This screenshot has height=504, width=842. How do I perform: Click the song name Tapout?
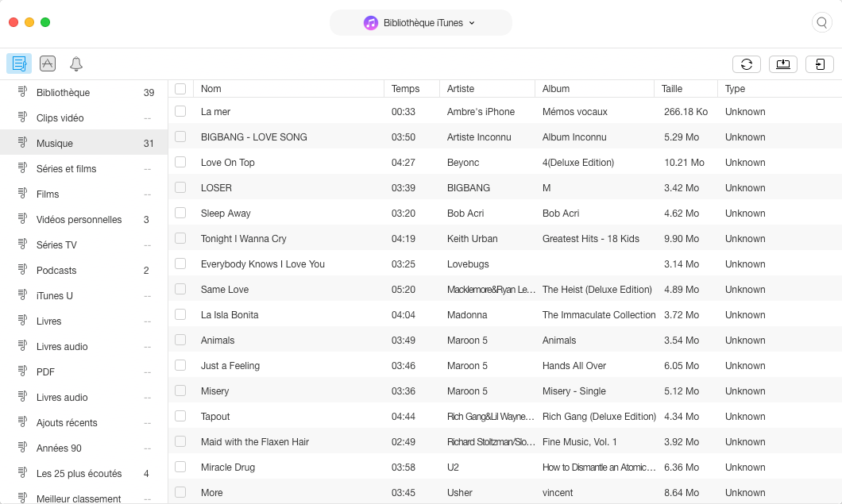pyautogui.click(x=215, y=416)
